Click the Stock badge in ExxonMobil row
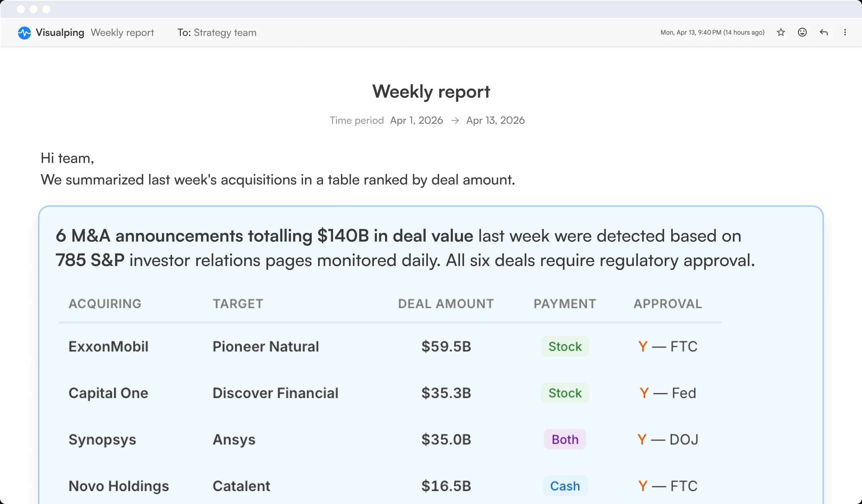Image resolution: width=862 pixels, height=504 pixels. pyautogui.click(x=565, y=346)
